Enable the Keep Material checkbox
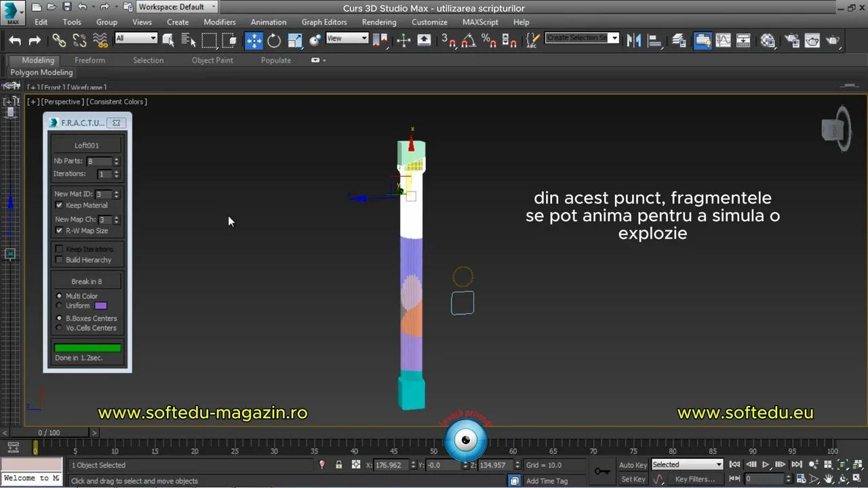Viewport: 868px width, 488px height. [59, 205]
